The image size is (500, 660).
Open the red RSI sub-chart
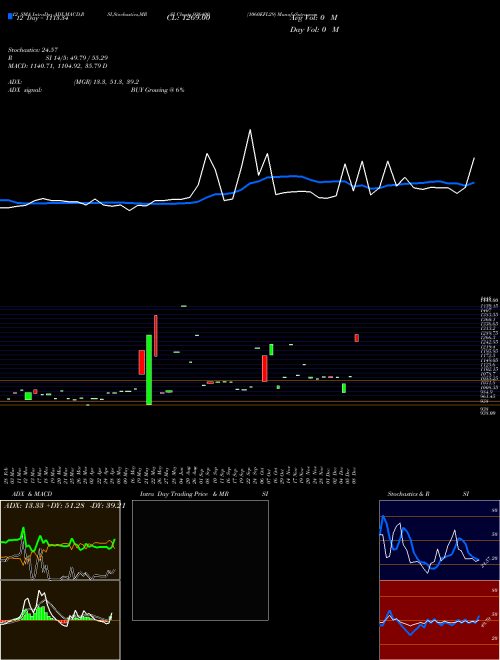[x=439, y=620]
